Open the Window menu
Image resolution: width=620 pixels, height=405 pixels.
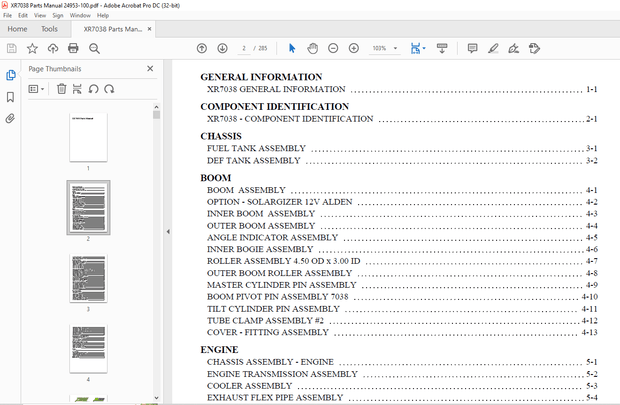[80, 15]
